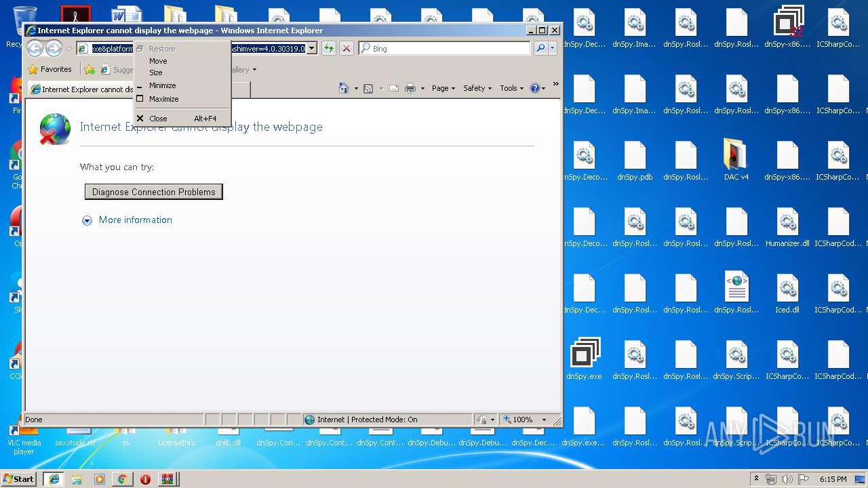Open the search provider dropdown arrow
The image size is (868, 488).
click(x=553, y=48)
